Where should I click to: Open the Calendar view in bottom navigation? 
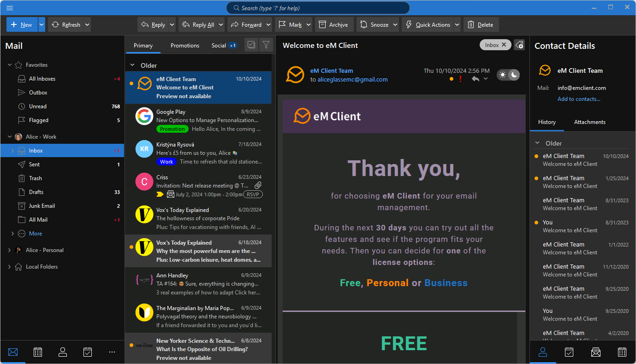38,352
